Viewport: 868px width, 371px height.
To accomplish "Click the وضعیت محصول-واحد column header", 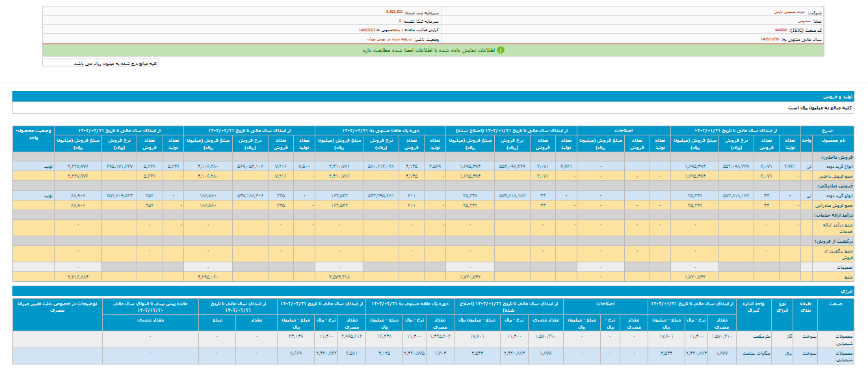I will click(x=33, y=135).
